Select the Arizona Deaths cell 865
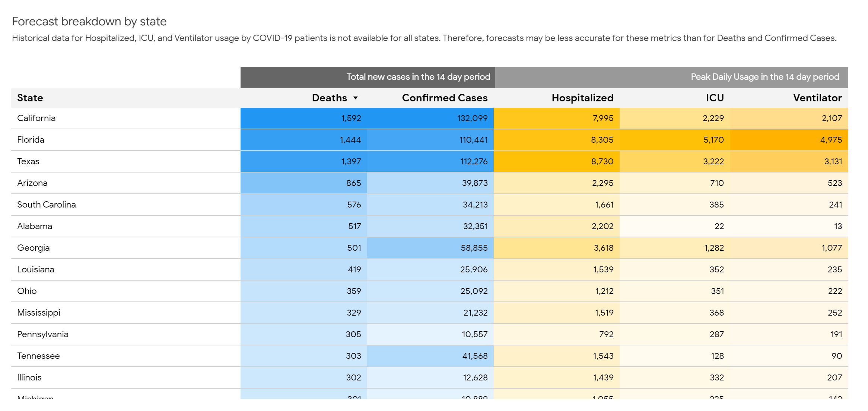Image resolution: width=868 pixels, height=411 pixels. coord(353,183)
